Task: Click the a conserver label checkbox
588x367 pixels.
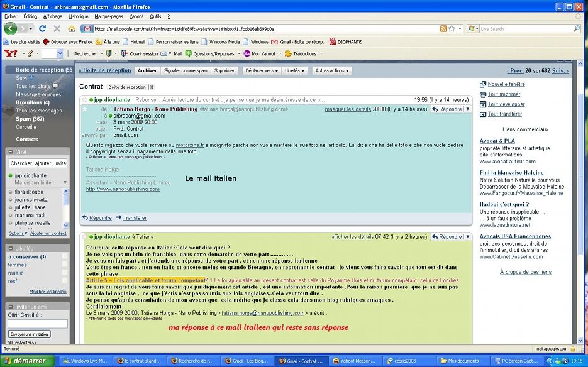Action: click(65, 256)
